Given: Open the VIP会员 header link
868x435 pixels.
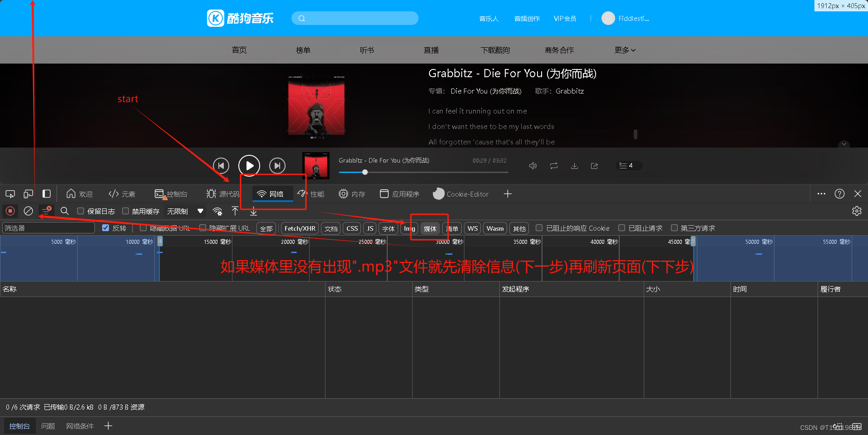Looking at the screenshot, I should click(x=565, y=19).
